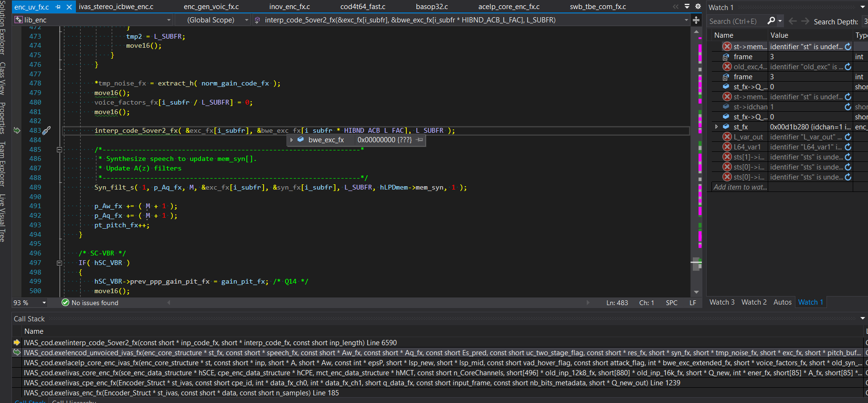Pin the bwe_exc_fx data tip
868x403 pixels.
click(x=419, y=140)
